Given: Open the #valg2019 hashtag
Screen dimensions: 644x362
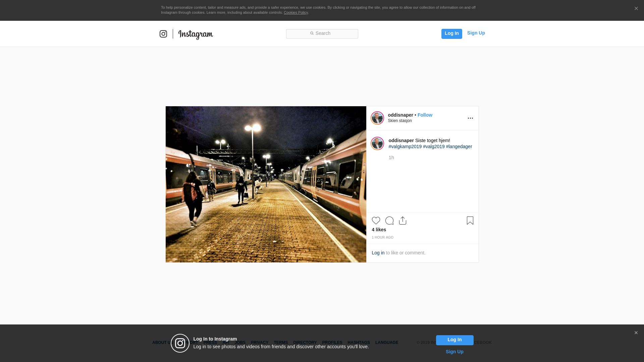Looking at the screenshot, I should (x=434, y=146).
